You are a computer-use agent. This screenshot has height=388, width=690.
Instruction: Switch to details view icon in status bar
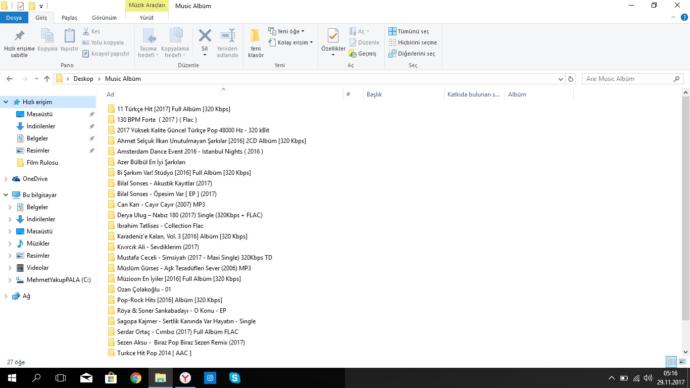671,362
